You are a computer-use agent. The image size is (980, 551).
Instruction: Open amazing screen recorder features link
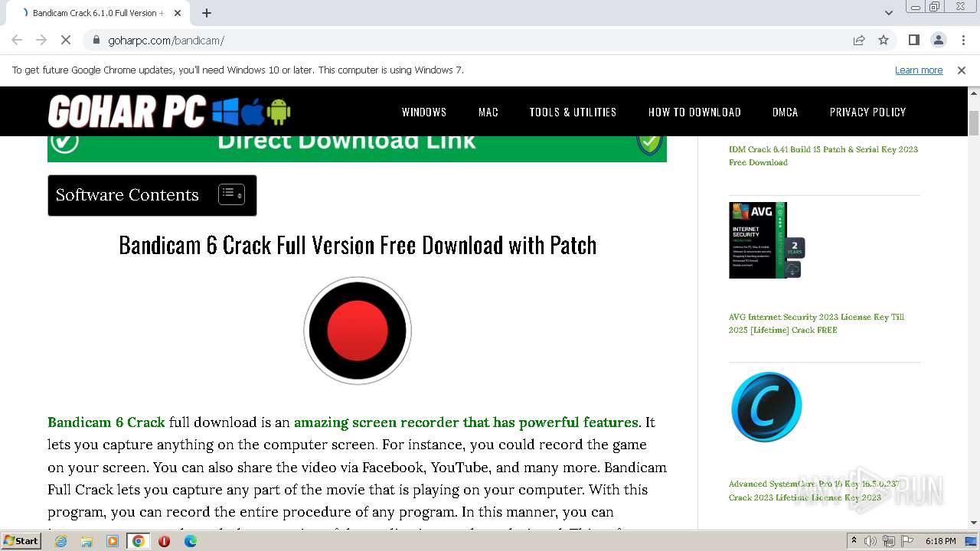(x=465, y=422)
